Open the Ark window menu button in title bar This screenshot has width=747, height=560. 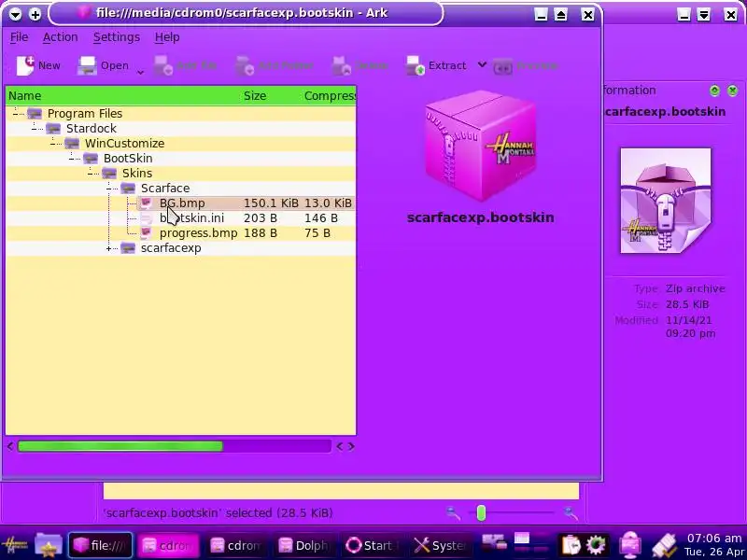coord(15,14)
